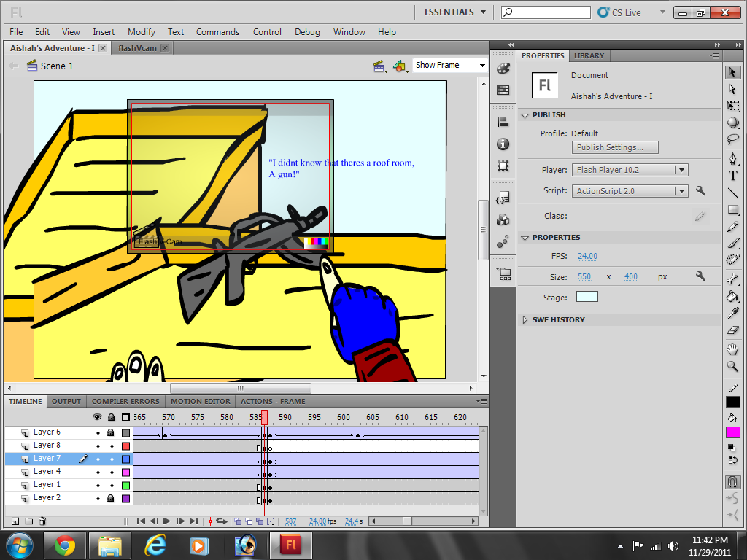Viewport: 747px width, 560px height.
Task: Open the black Stroke color swatch
Action: (732, 402)
